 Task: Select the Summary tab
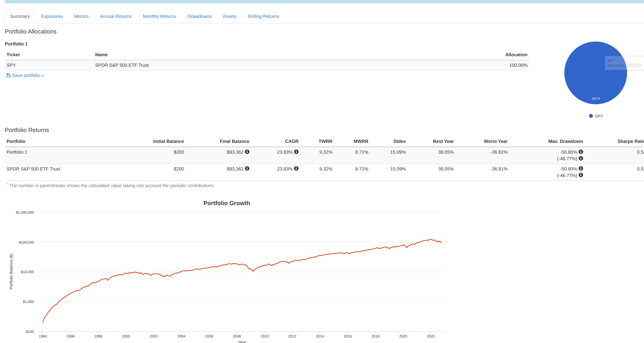[20, 16]
